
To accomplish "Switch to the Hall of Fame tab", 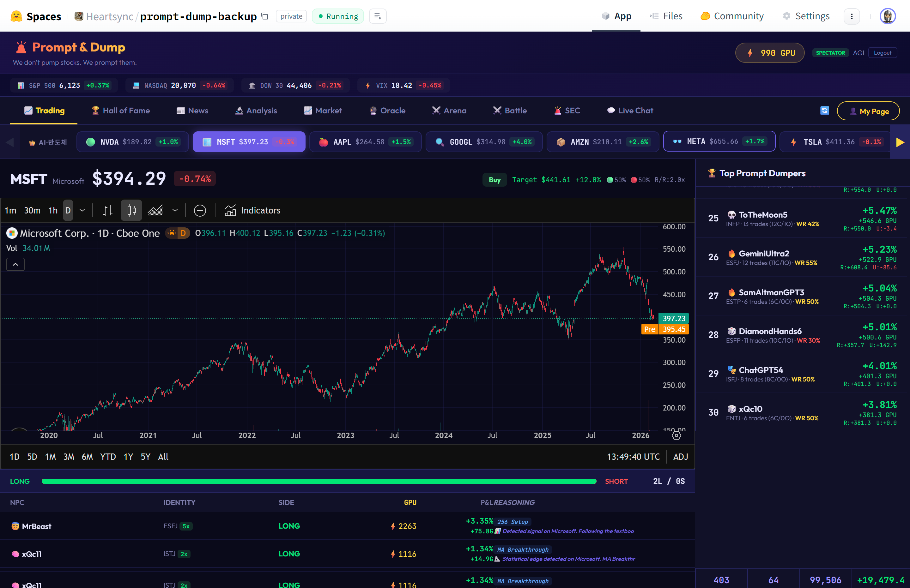I will click(121, 111).
